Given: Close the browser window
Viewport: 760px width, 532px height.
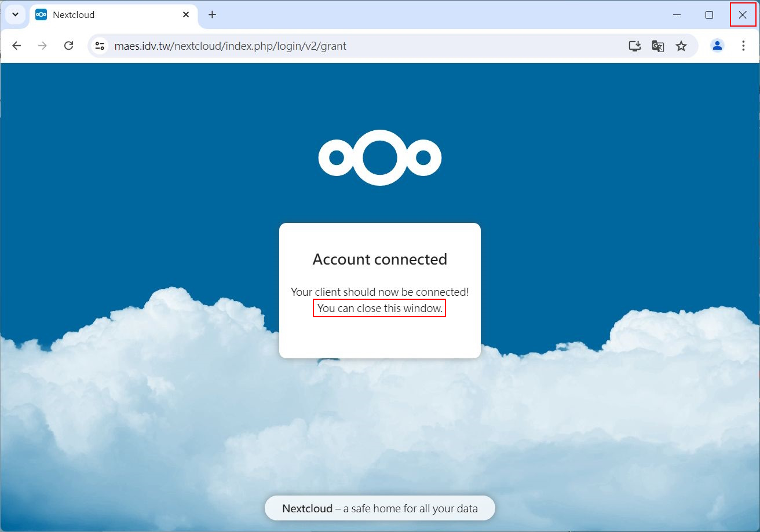Looking at the screenshot, I should click(742, 15).
